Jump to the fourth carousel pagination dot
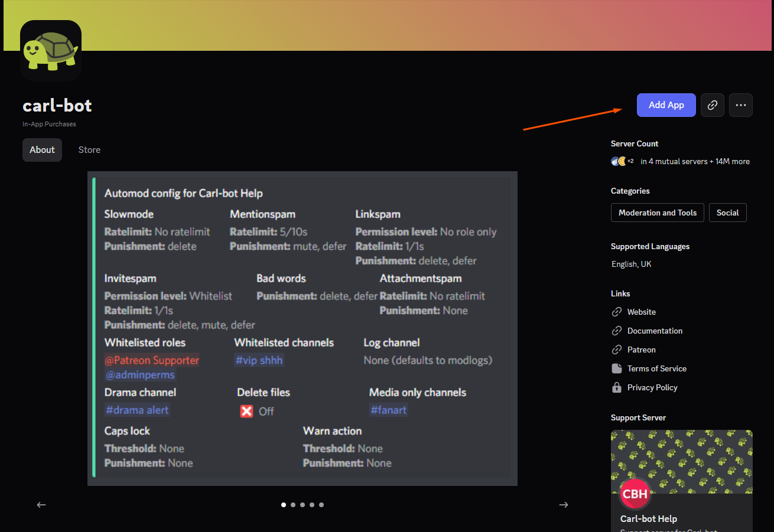774x532 pixels. click(x=312, y=505)
